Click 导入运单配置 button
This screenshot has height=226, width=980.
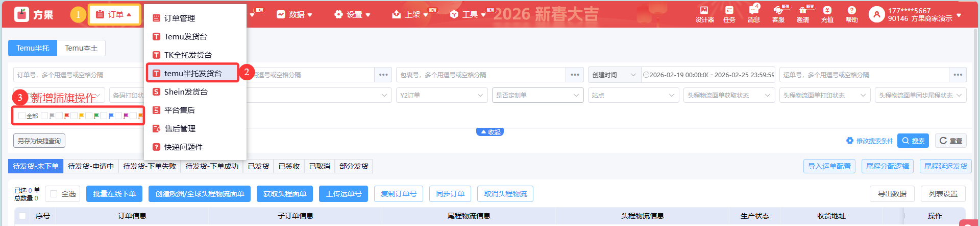(829, 166)
